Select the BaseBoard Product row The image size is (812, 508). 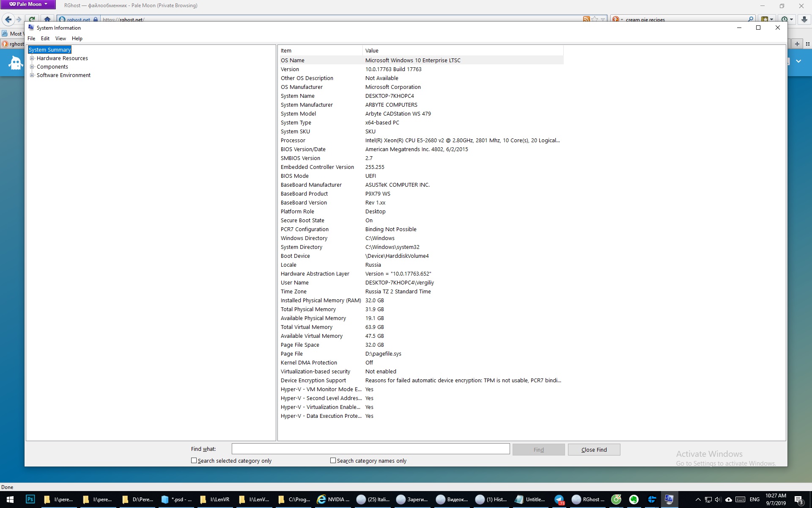pos(421,194)
